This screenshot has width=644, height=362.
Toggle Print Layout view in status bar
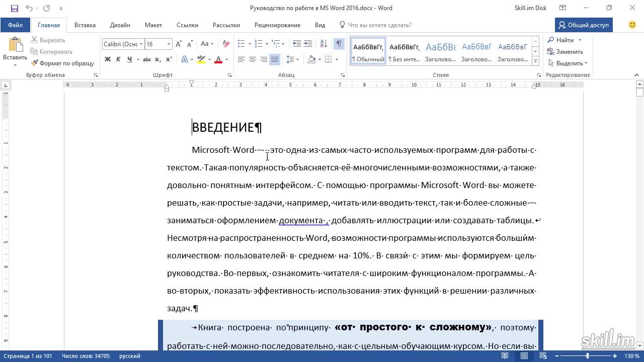(x=524, y=356)
